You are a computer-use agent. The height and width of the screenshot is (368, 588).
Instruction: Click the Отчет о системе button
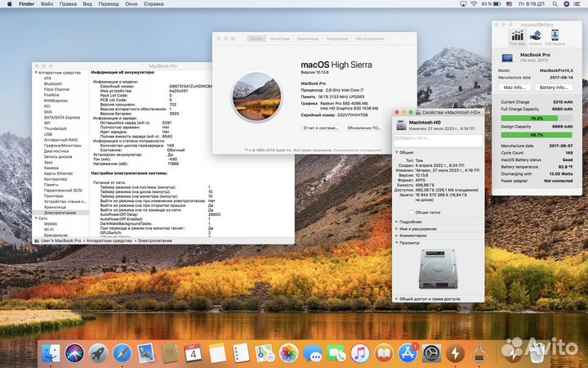click(x=321, y=128)
